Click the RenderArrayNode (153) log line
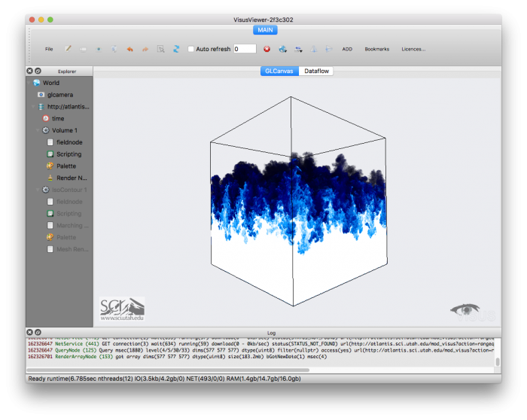 coord(177,357)
